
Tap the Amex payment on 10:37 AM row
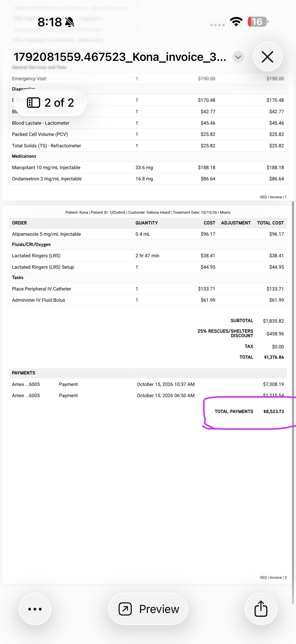148,384
